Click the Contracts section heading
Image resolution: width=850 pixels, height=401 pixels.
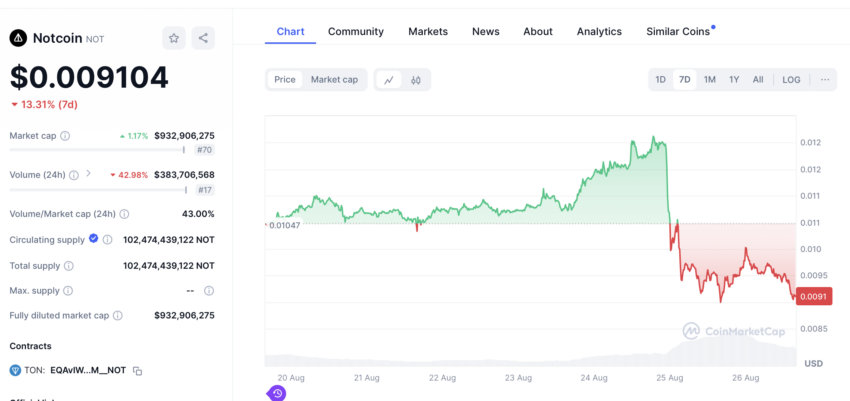pos(30,346)
